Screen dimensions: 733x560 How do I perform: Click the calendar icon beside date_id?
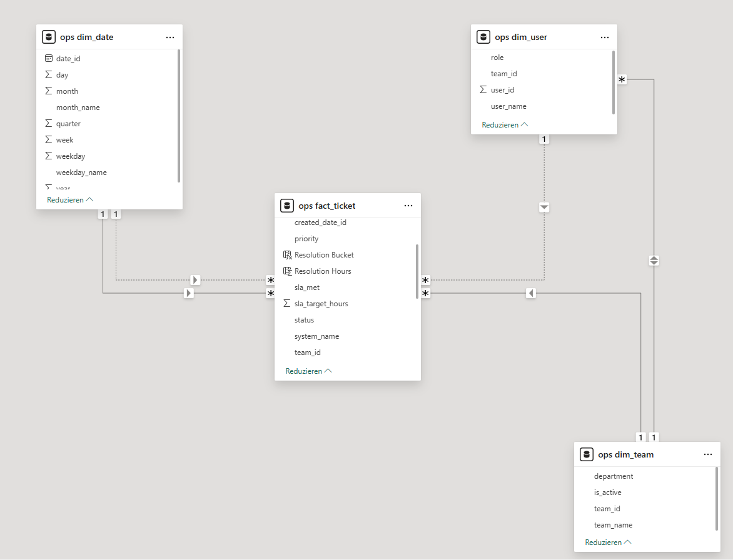(49, 58)
